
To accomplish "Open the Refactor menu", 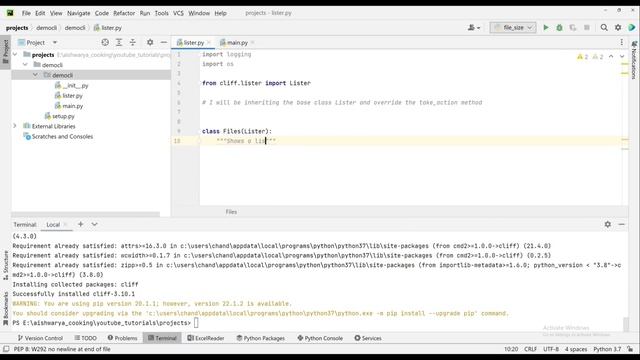I will tap(124, 13).
